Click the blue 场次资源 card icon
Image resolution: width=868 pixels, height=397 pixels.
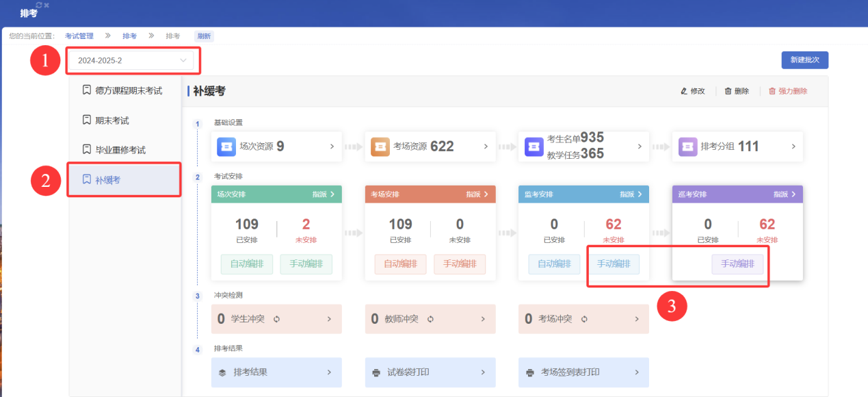(226, 146)
